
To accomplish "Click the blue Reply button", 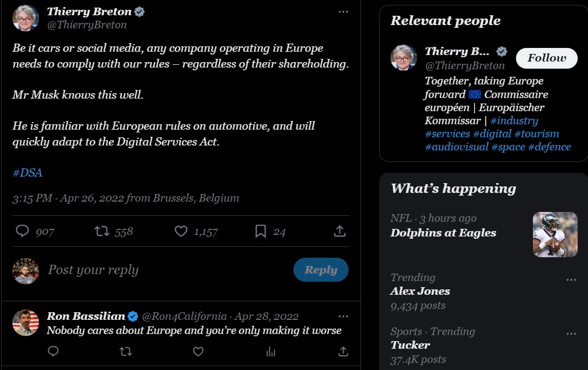I will tap(321, 270).
